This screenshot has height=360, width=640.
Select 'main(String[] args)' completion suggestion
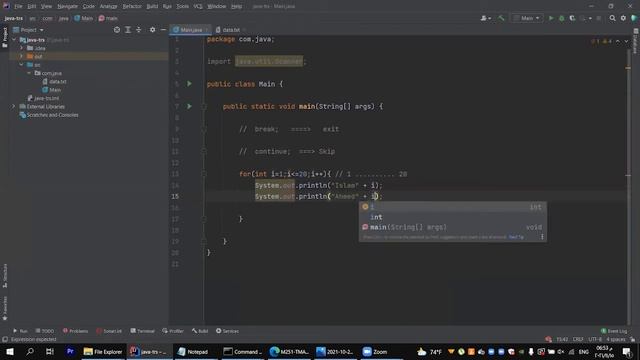click(453, 227)
